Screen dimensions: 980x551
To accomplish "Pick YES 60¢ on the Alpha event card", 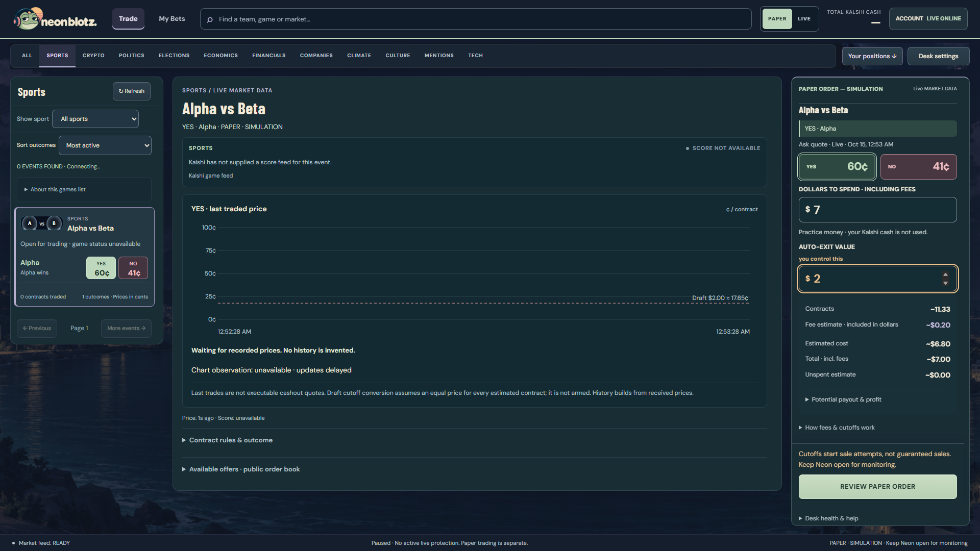I will coord(101,268).
